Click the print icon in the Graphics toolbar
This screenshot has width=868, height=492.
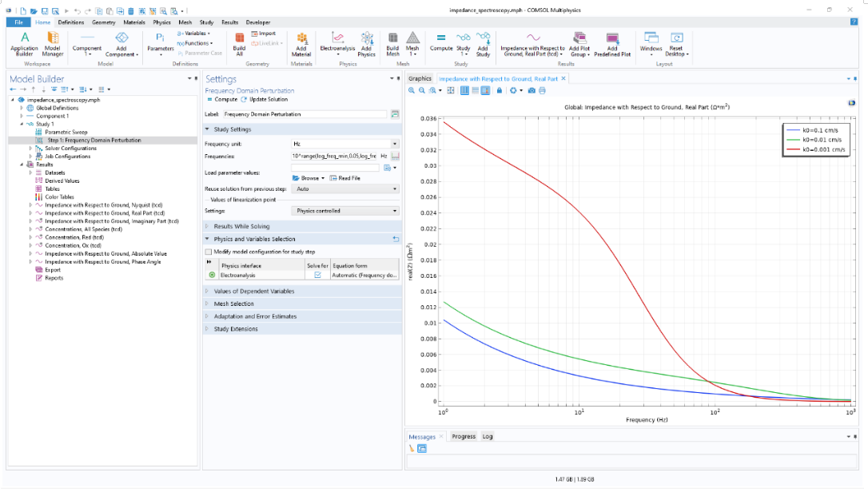(x=542, y=90)
